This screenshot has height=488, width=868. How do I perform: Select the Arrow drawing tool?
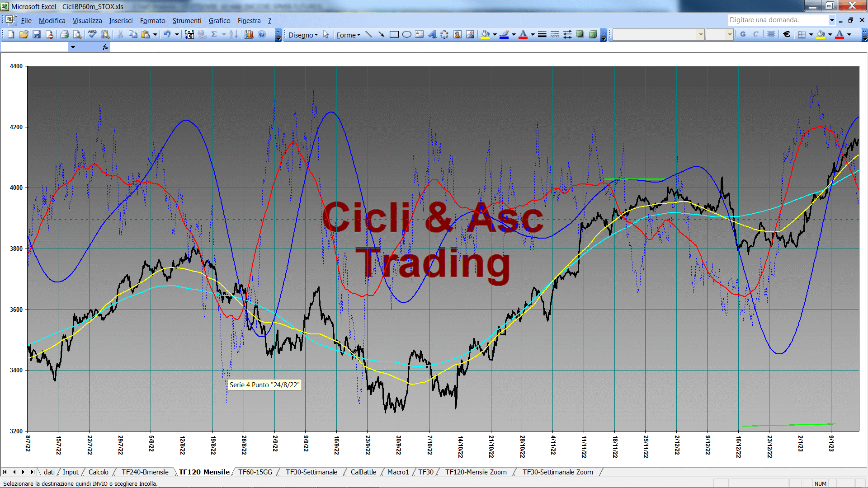click(381, 34)
